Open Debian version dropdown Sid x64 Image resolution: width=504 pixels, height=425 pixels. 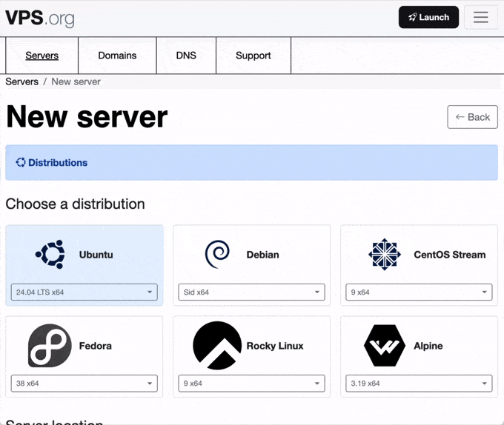coord(252,292)
